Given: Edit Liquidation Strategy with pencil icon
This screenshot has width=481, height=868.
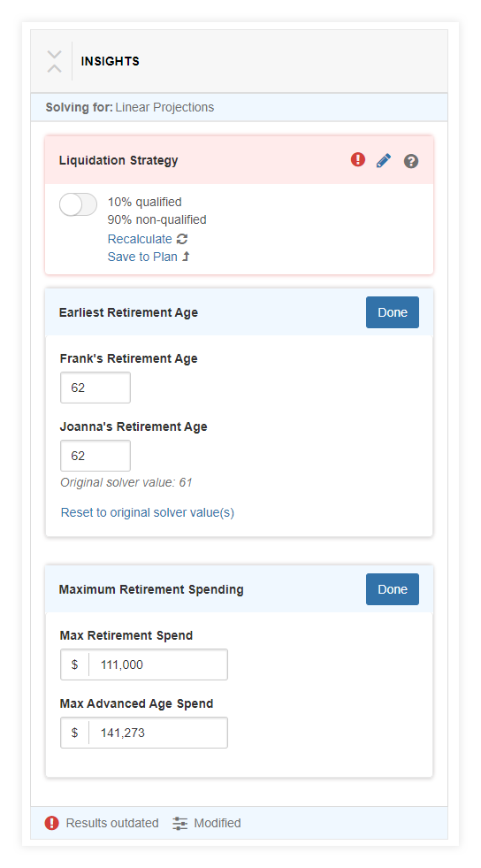Looking at the screenshot, I should point(384,160).
